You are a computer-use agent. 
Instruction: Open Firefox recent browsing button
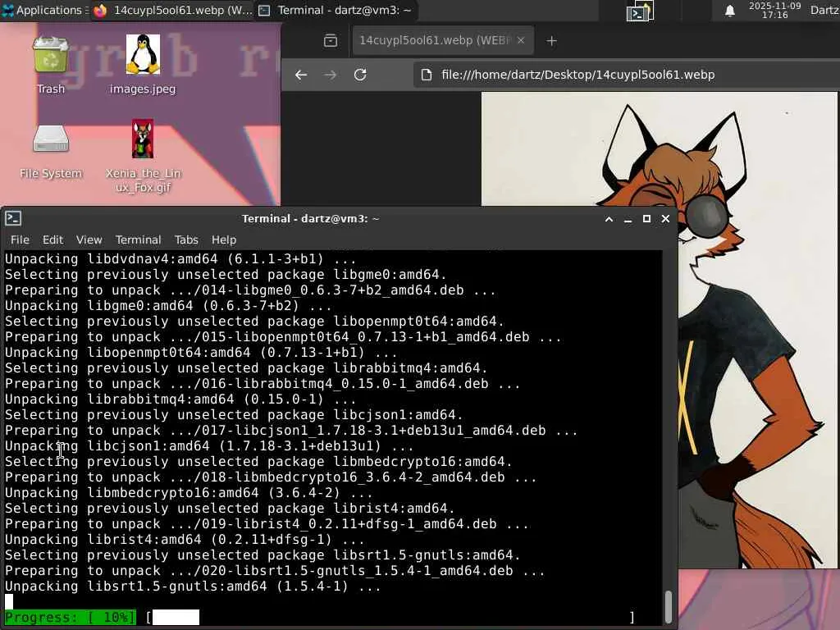[331, 41]
